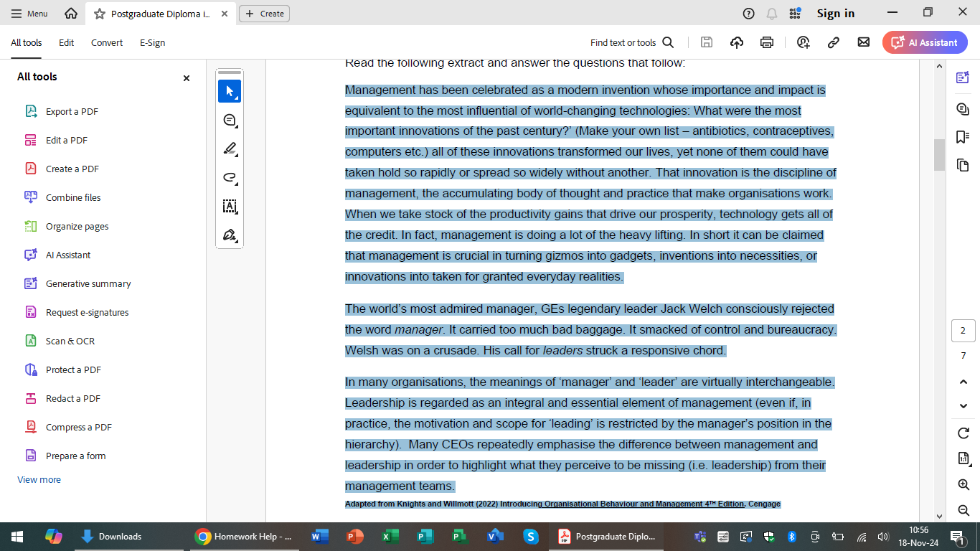The height and width of the screenshot is (551, 980).
Task: Zoom out with magnifier minus icon
Action: click(x=963, y=510)
